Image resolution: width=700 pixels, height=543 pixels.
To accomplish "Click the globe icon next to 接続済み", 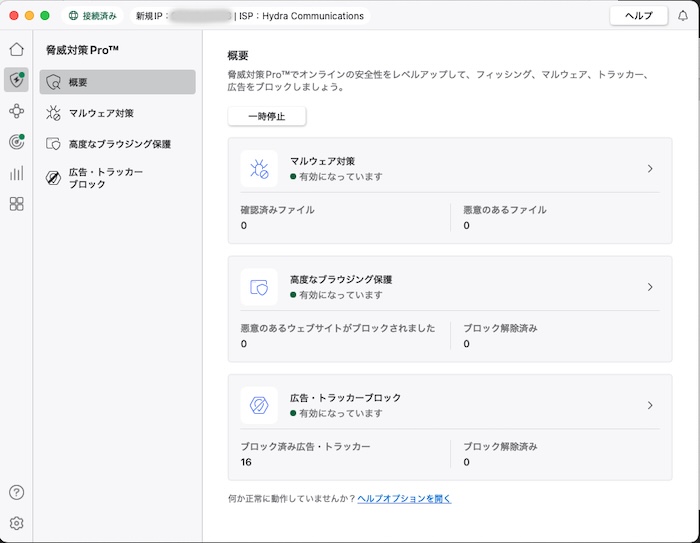I will [x=73, y=16].
